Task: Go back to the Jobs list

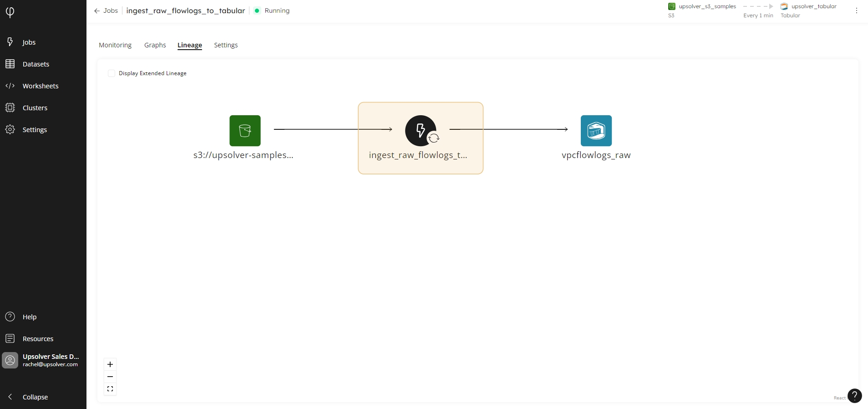Action: point(106,11)
